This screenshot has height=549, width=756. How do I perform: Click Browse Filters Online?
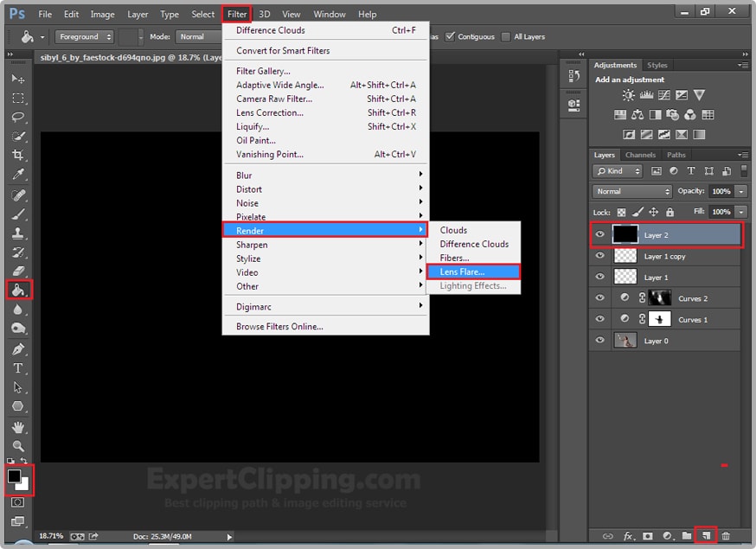coord(279,327)
